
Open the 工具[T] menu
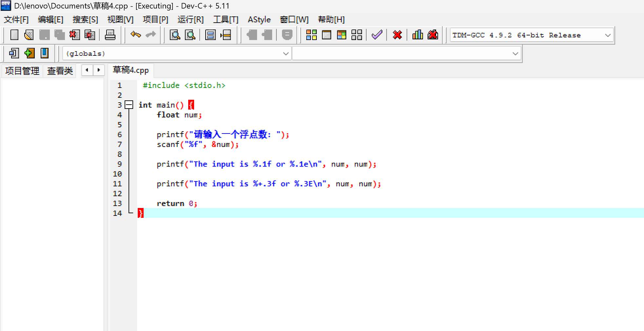tap(226, 20)
